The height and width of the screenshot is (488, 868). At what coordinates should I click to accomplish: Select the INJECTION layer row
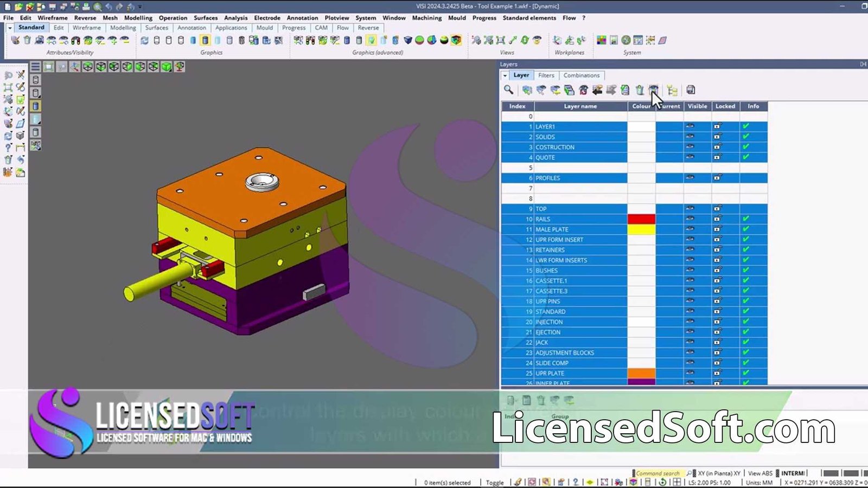(x=634, y=322)
